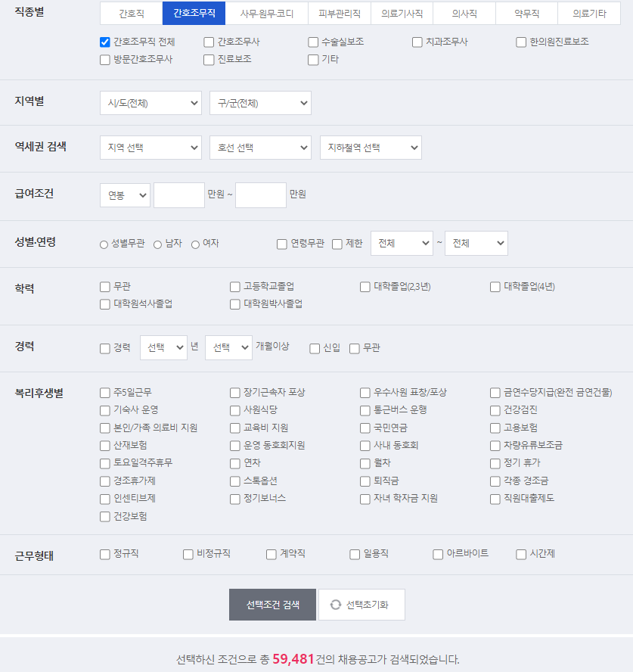
Task: Enable the 수술실보조 filter
Action: [312, 42]
